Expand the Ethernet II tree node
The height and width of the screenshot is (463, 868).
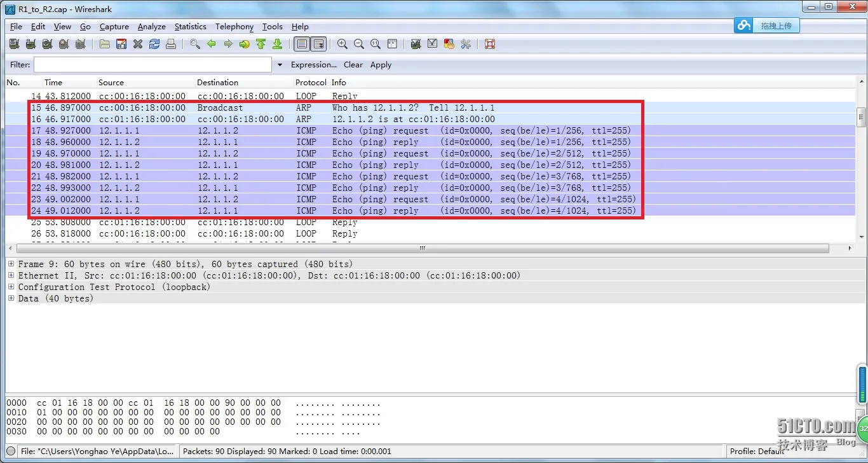[11, 275]
